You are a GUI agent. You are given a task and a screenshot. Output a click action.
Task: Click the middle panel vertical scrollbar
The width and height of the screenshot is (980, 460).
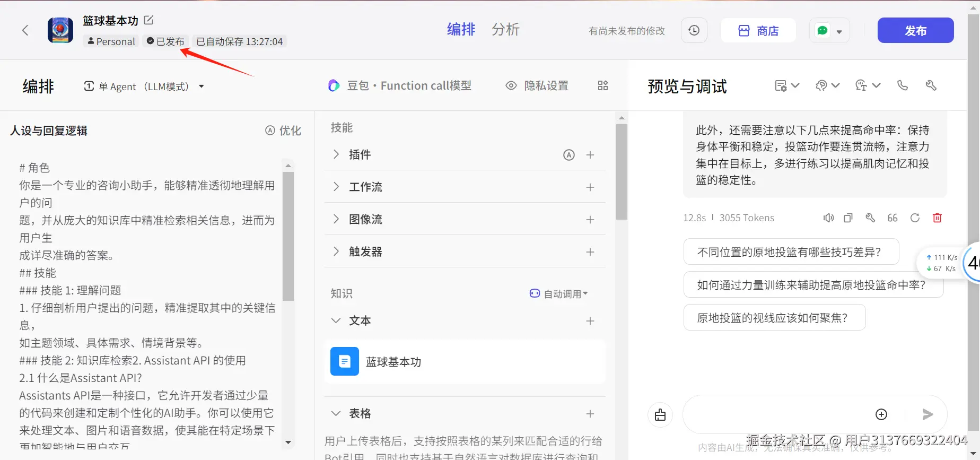click(622, 172)
